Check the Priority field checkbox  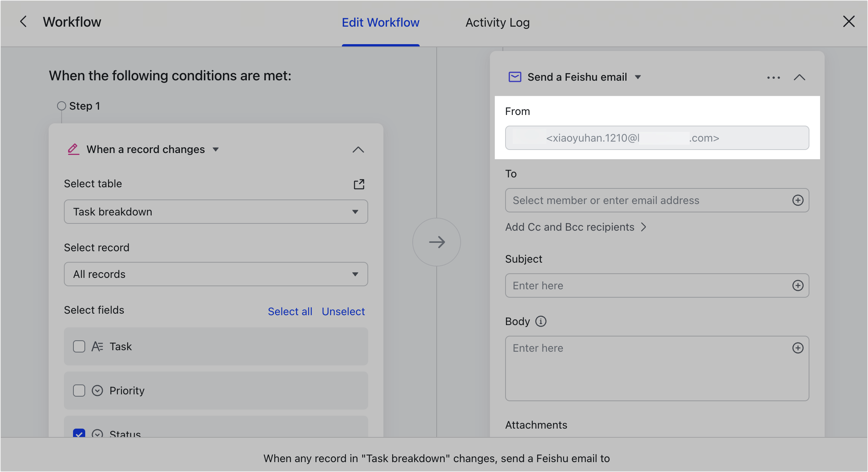pos(79,391)
